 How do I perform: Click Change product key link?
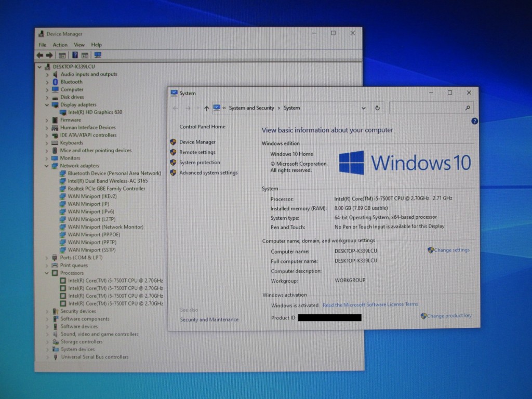click(x=449, y=316)
